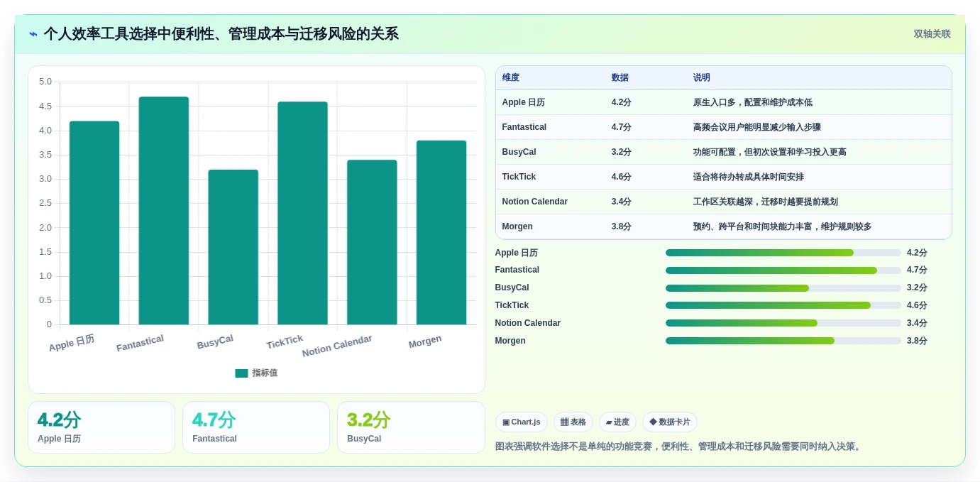Click the BusyCal bar in the chart
980x482 pixels.
(x=233, y=247)
